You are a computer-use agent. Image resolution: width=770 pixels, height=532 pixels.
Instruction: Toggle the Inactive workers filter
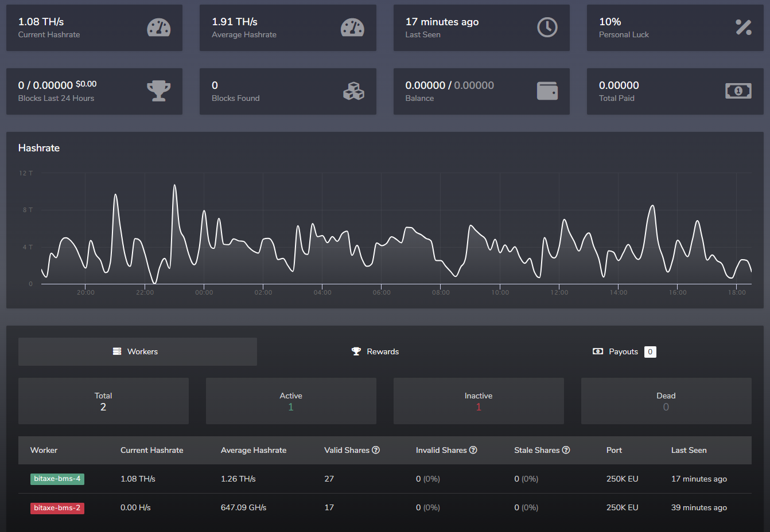479,401
